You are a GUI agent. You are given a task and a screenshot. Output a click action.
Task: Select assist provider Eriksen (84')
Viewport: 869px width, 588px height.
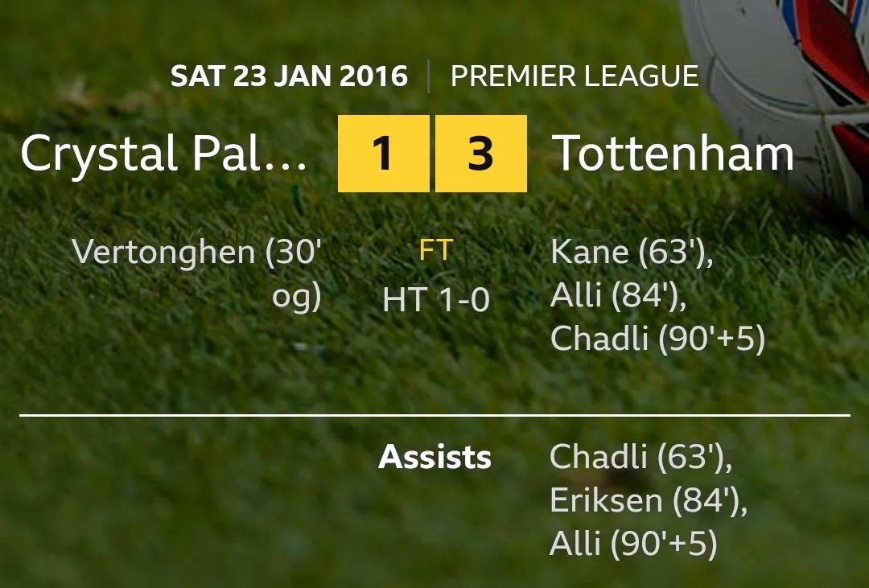(649, 500)
